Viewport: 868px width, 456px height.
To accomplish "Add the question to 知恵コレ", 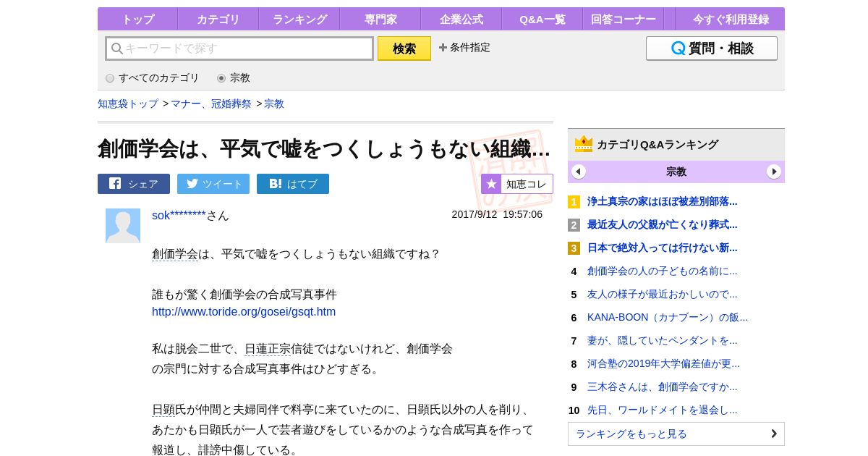I will click(x=517, y=184).
